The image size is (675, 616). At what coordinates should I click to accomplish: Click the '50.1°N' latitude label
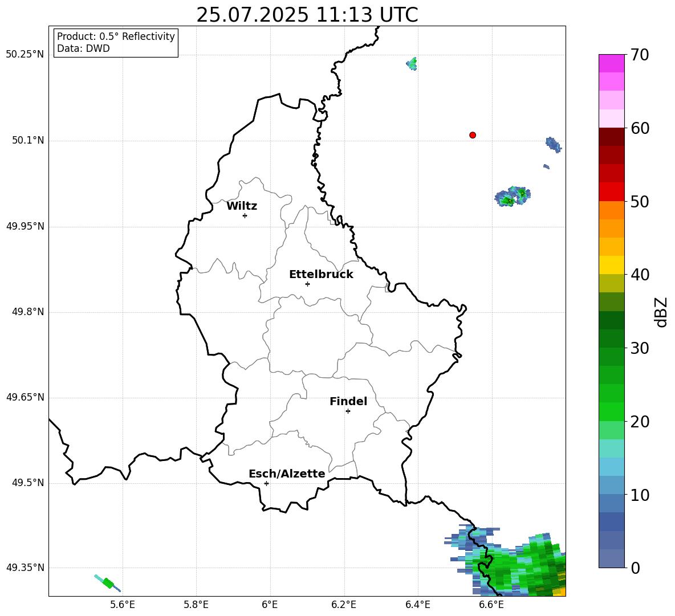(x=28, y=141)
